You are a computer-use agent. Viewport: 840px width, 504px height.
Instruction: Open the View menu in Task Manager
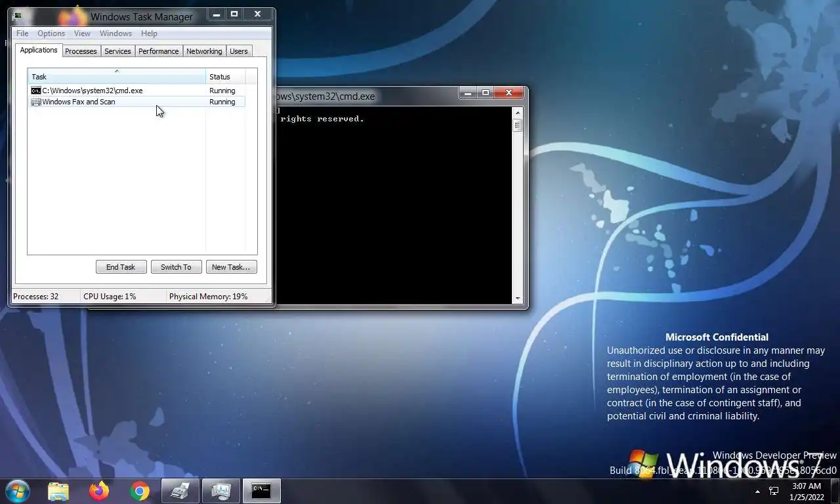82,33
